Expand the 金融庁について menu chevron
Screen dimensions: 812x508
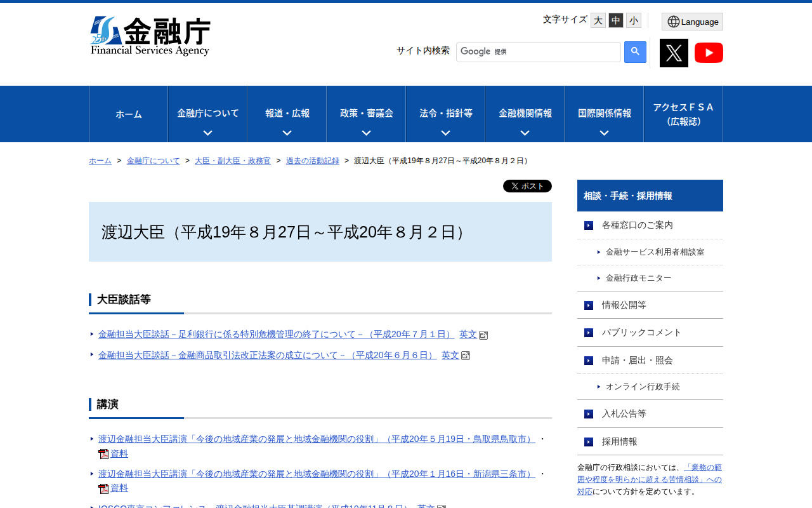click(207, 133)
